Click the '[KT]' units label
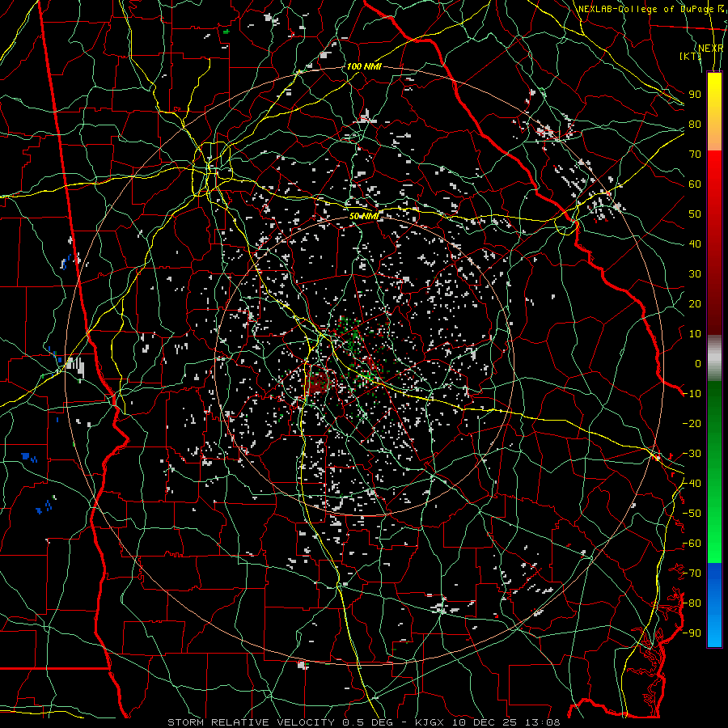Image resolution: width=728 pixels, height=728 pixels. (x=691, y=56)
